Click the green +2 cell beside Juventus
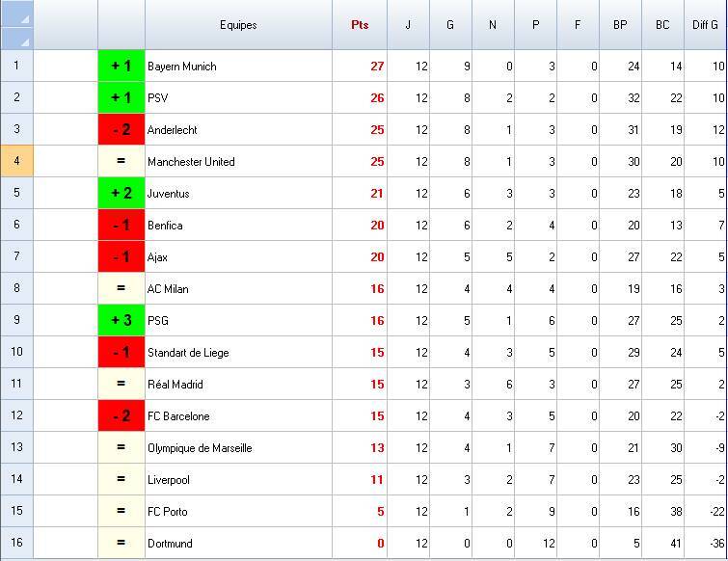This screenshot has width=728, height=561. click(x=121, y=194)
